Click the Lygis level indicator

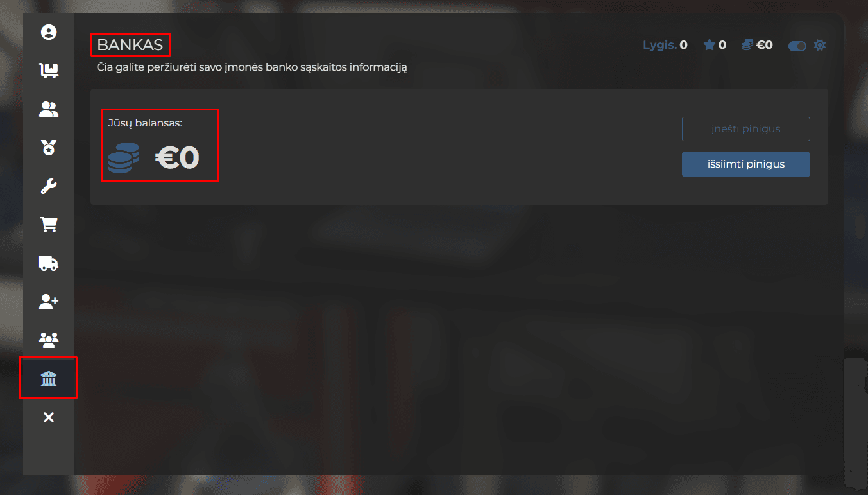point(665,45)
